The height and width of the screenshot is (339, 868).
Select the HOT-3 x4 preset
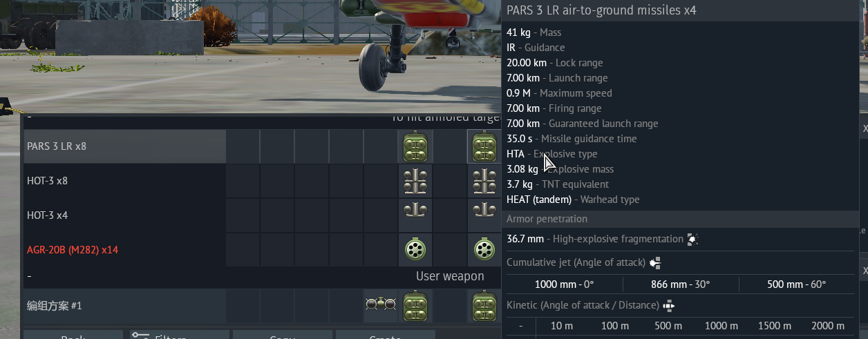click(125, 215)
